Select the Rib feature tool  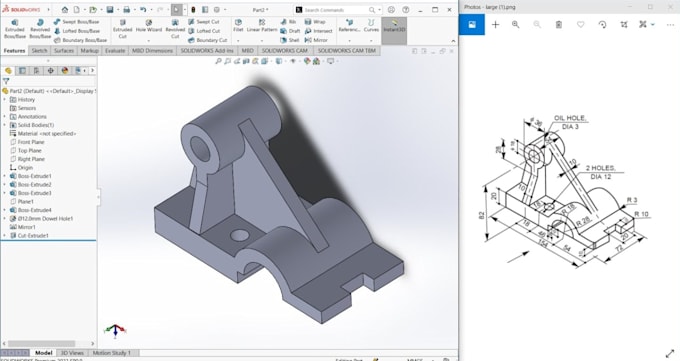coord(288,22)
